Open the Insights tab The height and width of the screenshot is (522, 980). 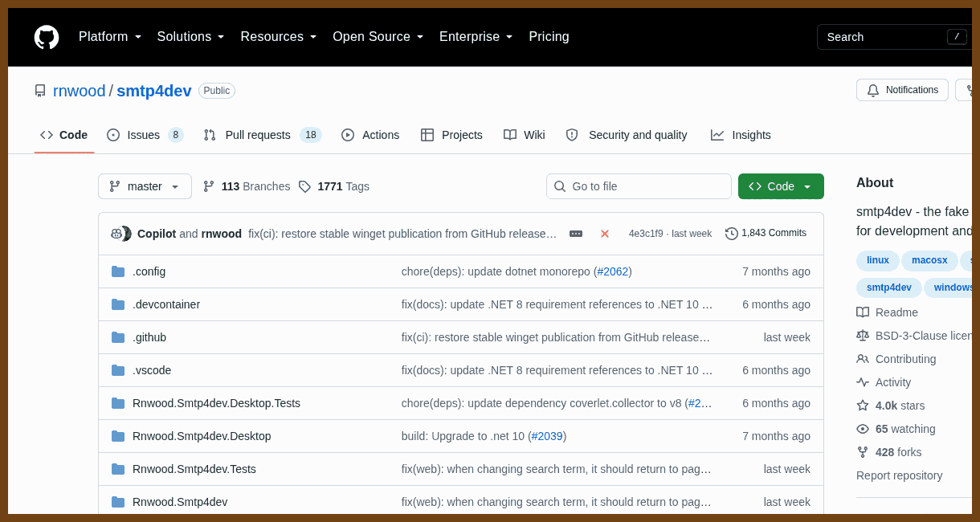[x=741, y=135]
